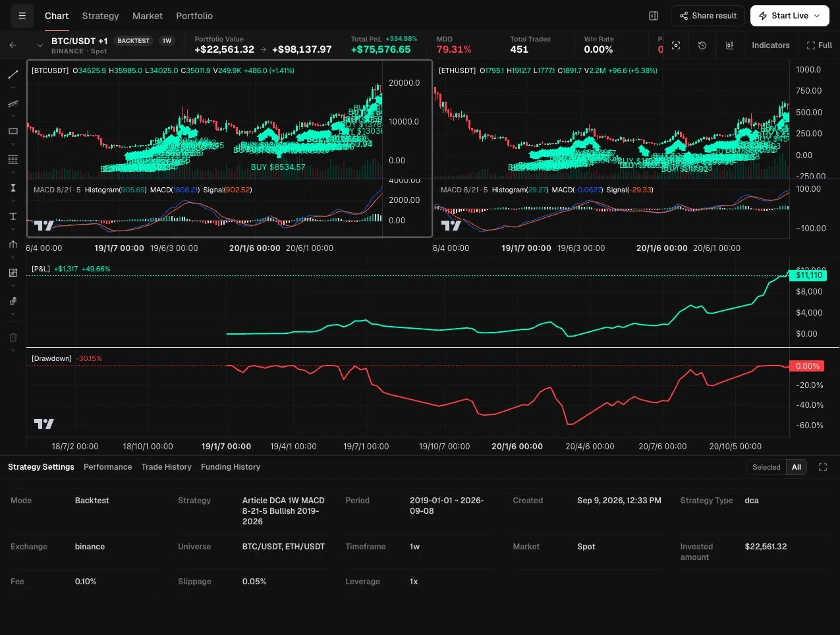Open the Performance tab
Viewport: 840px width, 635px height.
pos(107,467)
